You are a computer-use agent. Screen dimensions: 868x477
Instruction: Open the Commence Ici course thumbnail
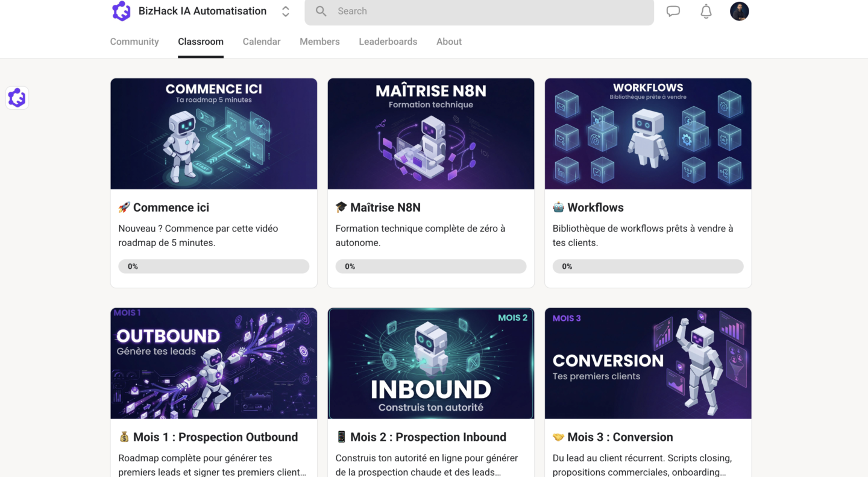(214, 134)
